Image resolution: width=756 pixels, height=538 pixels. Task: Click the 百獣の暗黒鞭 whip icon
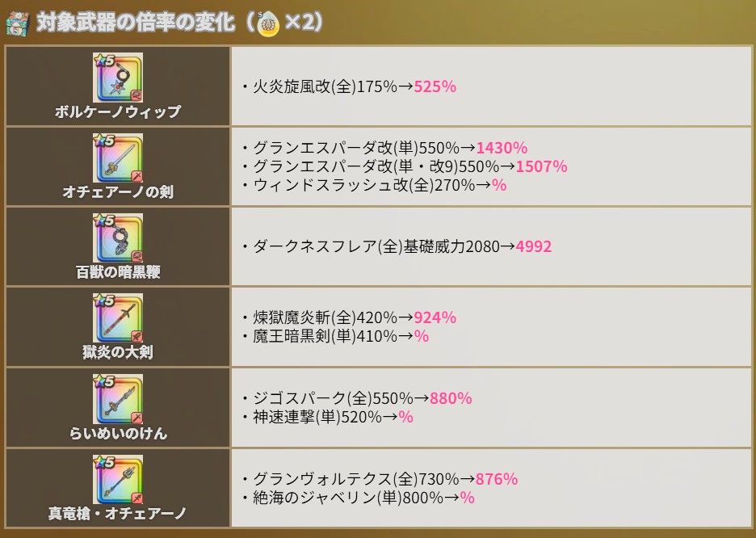click(118, 238)
